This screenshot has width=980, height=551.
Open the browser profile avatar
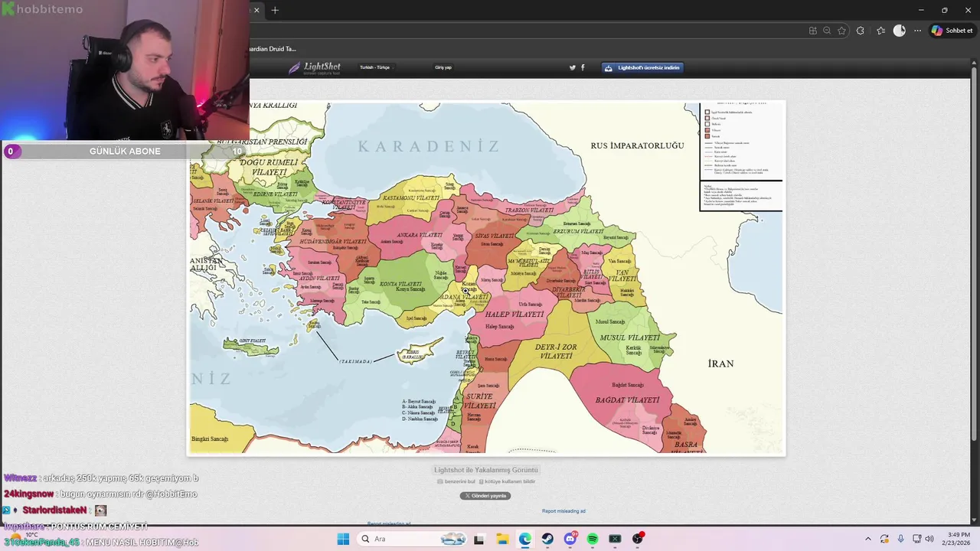click(900, 31)
